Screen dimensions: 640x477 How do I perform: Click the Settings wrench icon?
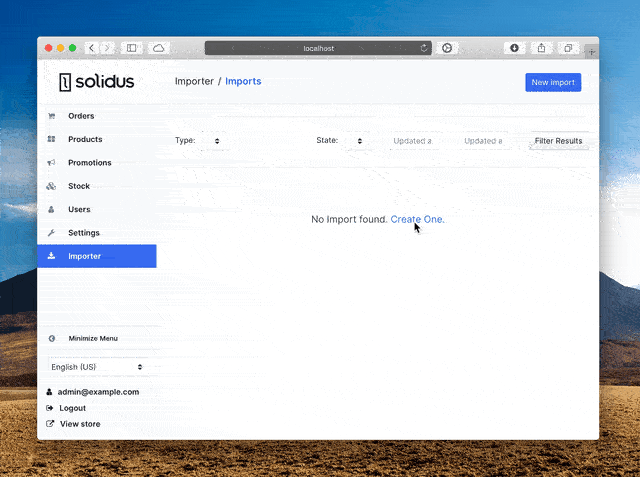[x=51, y=233]
